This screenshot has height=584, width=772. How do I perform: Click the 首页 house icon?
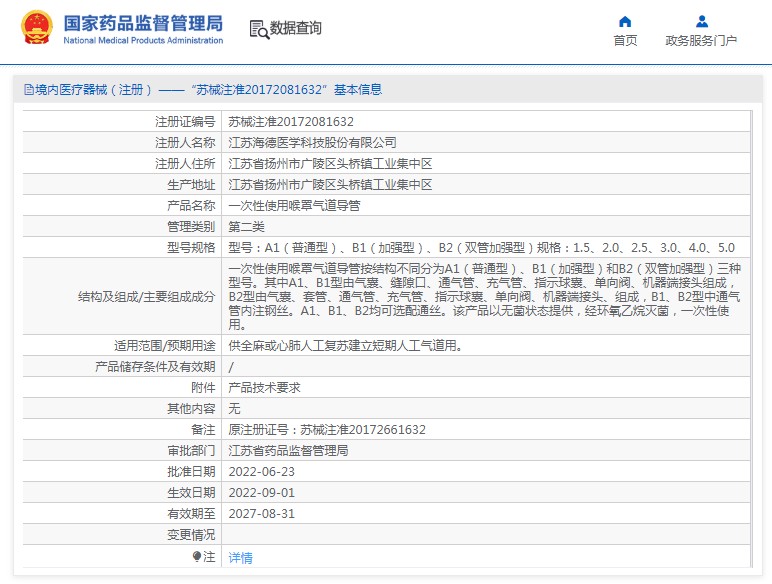pyautogui.click(x=625, y=21)
